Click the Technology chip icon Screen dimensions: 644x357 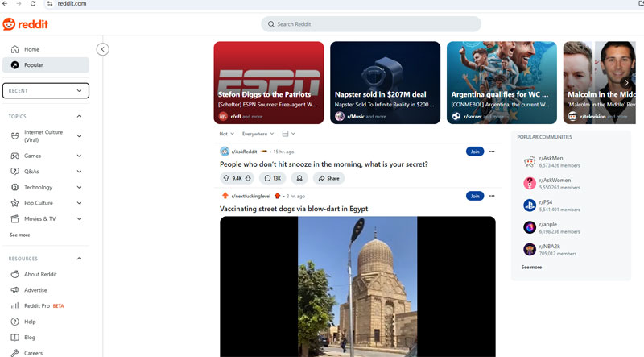click(x=14, y=187)
